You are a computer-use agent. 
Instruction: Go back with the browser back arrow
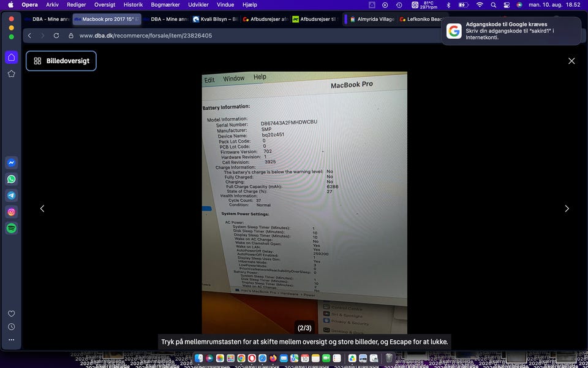(x=29, y=36)
